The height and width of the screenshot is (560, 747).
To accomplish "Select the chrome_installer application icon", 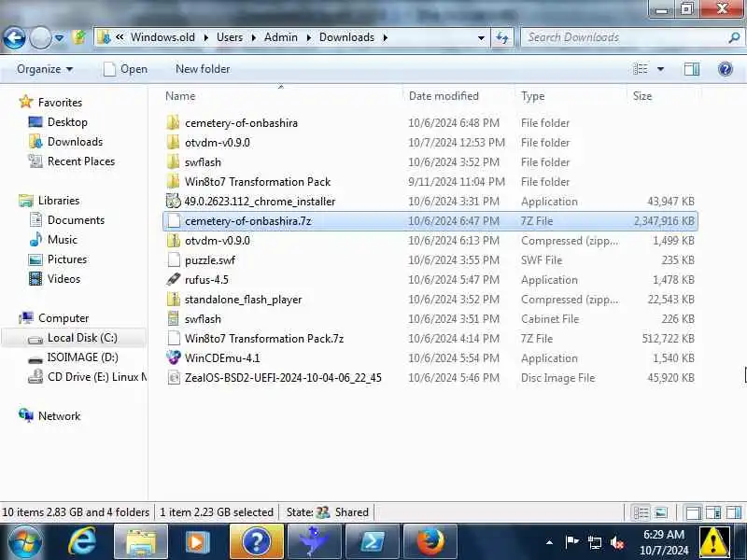I will tap(174, 202).
